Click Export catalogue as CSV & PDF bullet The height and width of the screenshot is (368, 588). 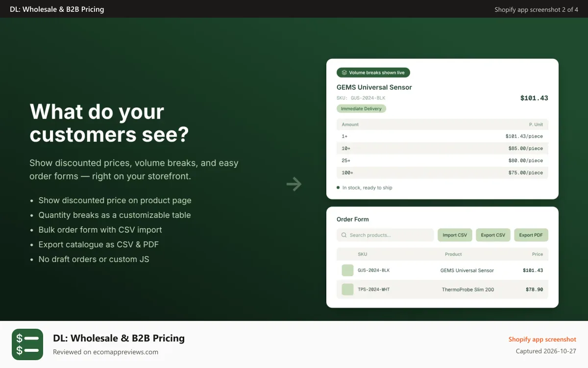point(98,244)
